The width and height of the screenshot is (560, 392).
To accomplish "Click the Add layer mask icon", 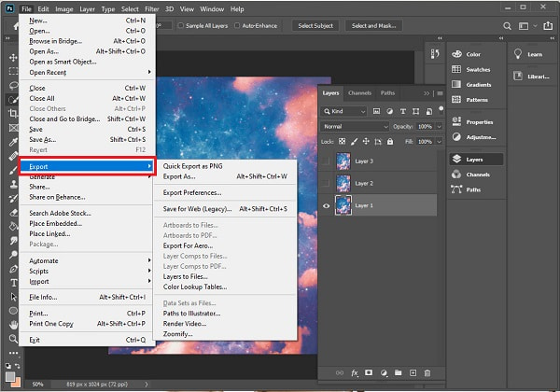I will pyautogui.click(x=369, y=372).
